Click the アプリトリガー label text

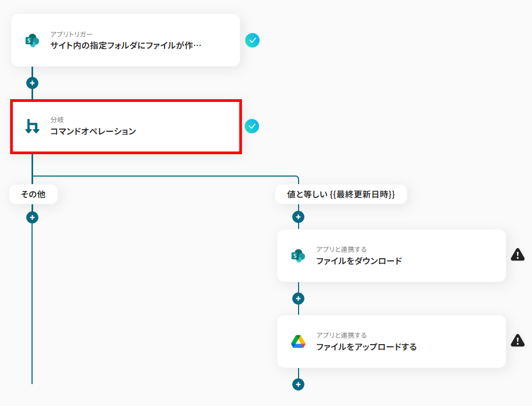pos(71,34)
